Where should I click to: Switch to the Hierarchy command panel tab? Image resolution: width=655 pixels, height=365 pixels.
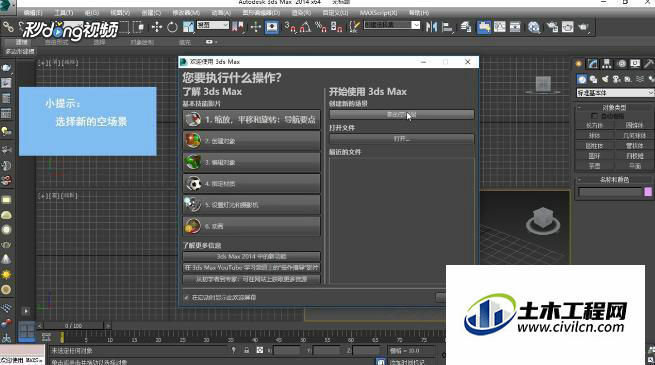(x=607, y=63)
